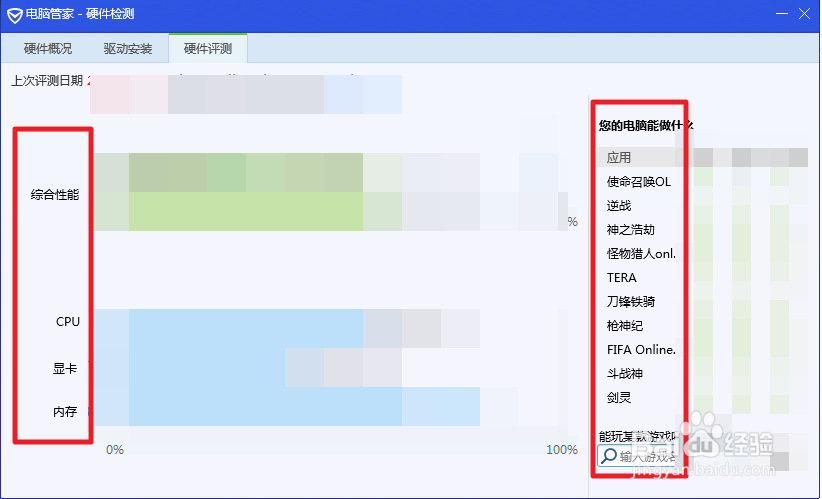
Task: Select 斗战神 in the game list
Action: [624, 373]
